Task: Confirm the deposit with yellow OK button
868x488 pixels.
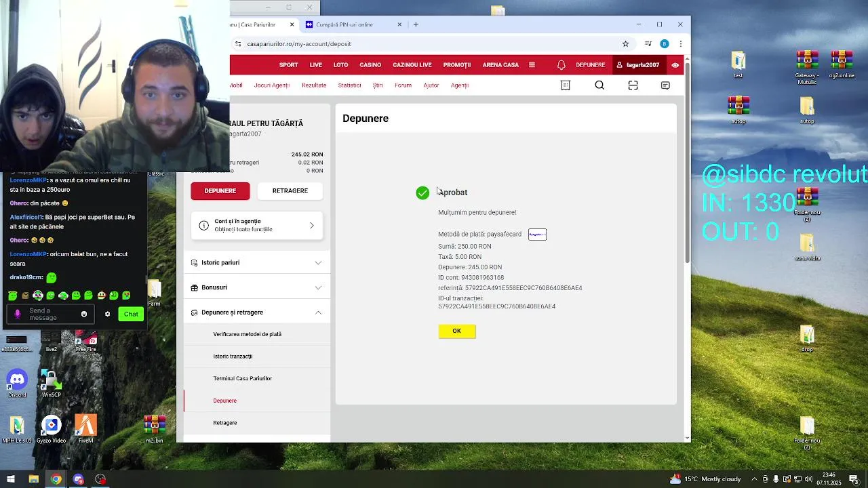Action: [457, 331]
